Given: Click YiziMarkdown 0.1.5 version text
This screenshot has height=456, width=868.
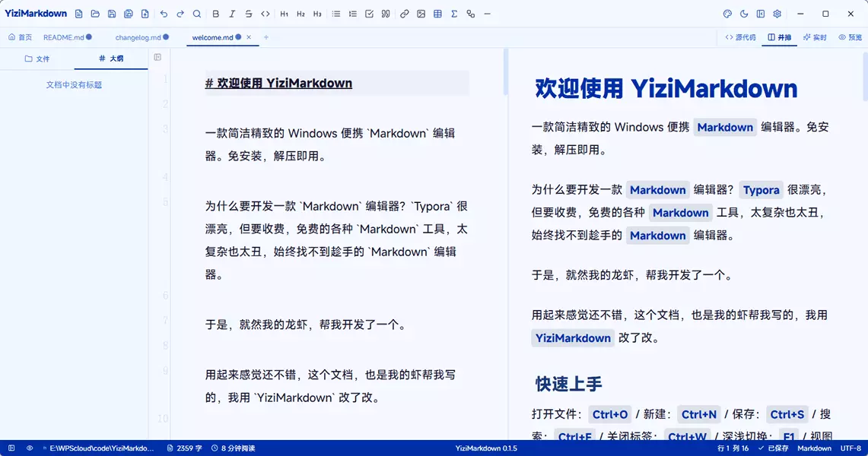Looking at the screenshot, I should 486,448.
